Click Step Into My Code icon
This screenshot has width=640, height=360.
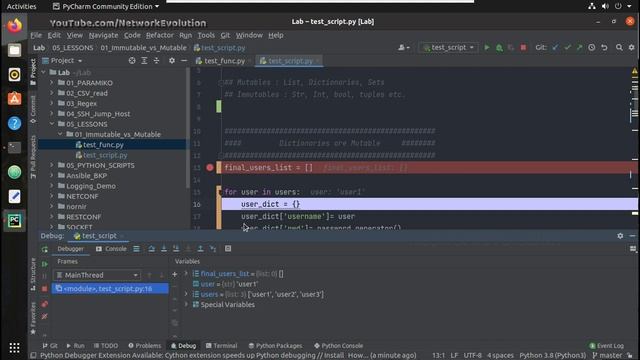(176, 249)
